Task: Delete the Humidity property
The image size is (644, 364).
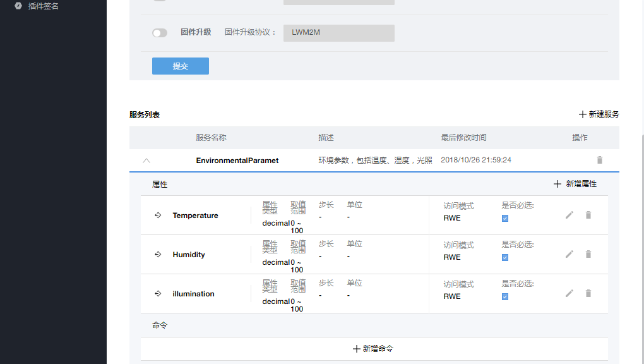Action: pos(588,254)
